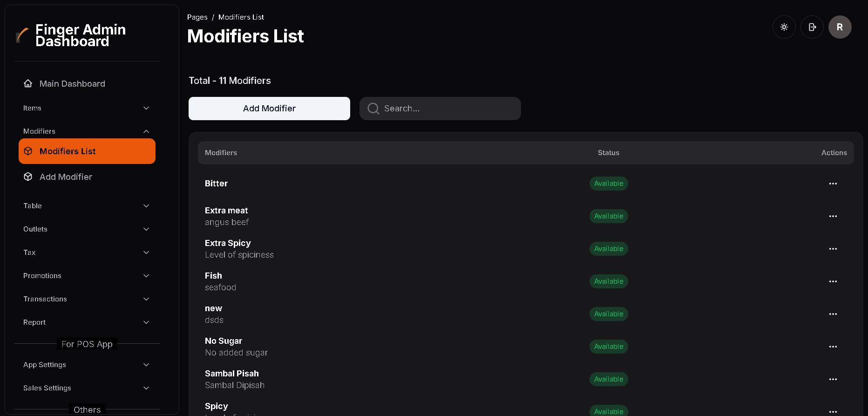The width and height of the screenshot is (868, 416).
Task: Click the logout icon in header
Action: (812, 27)
